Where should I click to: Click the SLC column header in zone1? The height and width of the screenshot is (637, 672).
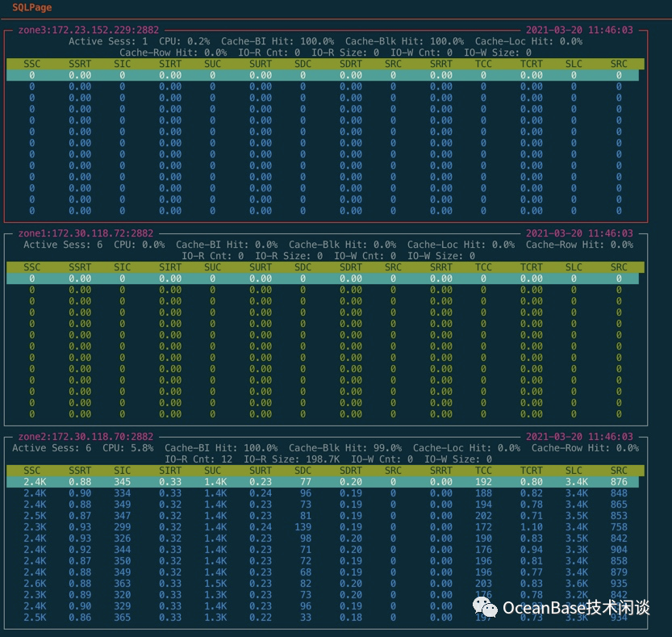pyautogui.click(x=574, y=267)
